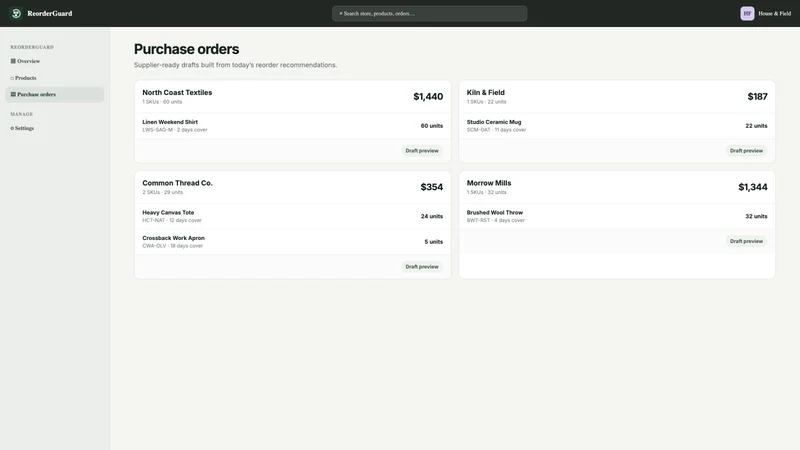
Task: Focus the search store, products, orders field
Action: pos(430,13)
